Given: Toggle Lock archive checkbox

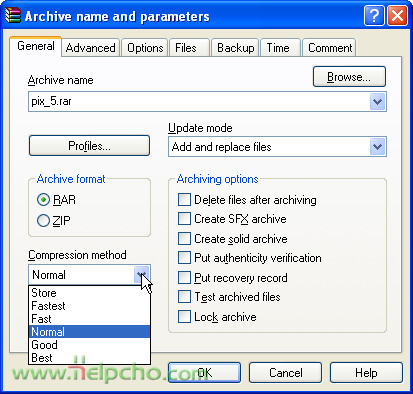Looking at the screenshot, I should tap(217, 316).
